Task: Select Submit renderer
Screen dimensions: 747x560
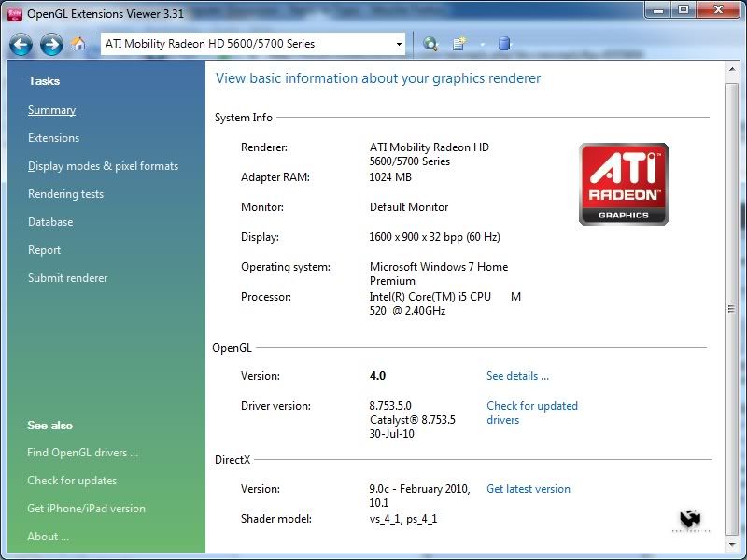Action: tap(67, 278)
